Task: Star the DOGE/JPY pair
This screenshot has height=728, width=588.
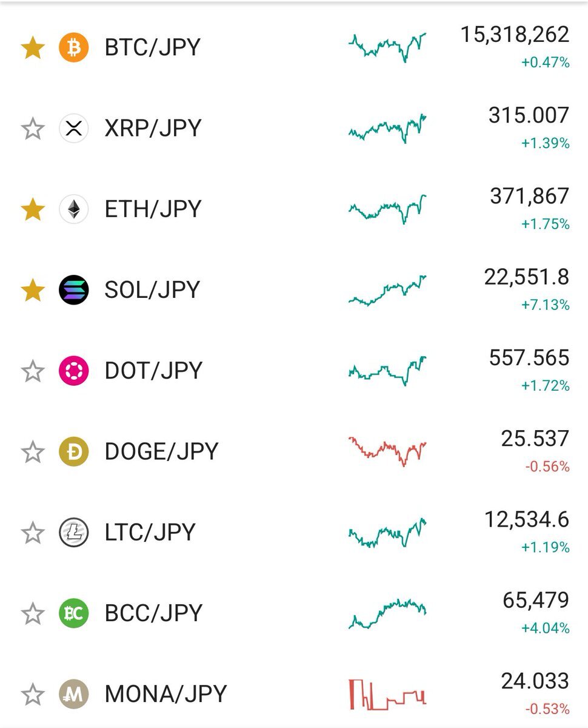Action: pyautogui.click(x=33, y=451)
